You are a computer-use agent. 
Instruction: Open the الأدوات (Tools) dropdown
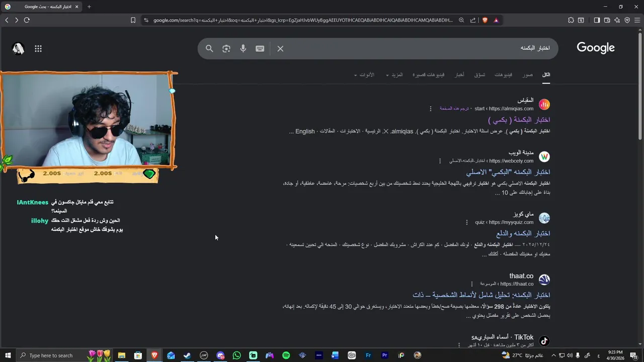364,75
